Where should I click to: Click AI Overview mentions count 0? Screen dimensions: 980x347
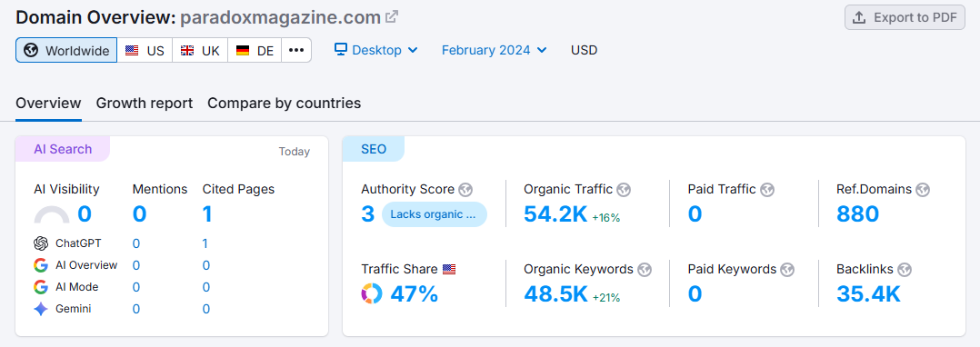tap(136, 265)
